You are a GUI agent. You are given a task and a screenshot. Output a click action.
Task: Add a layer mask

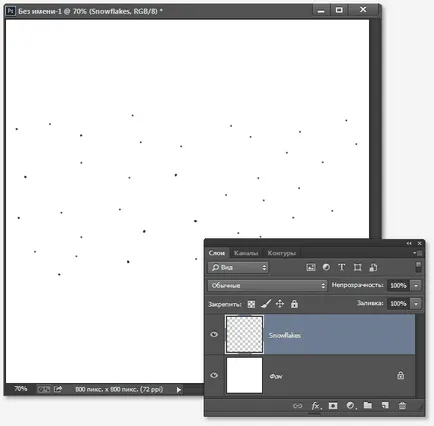[333, 406]
